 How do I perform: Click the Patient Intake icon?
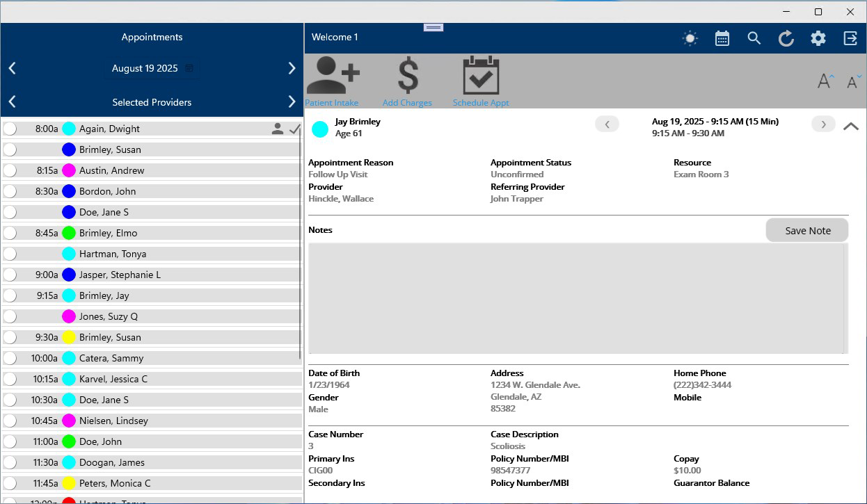point(333,75)
